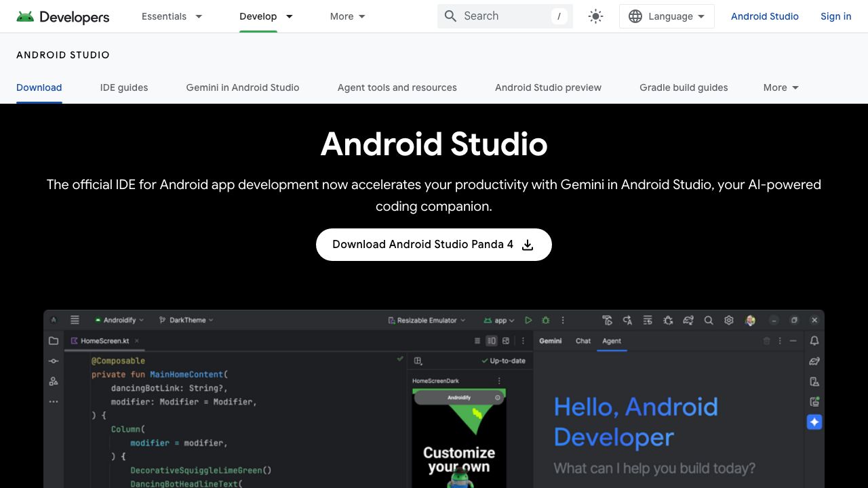Viewport: 868px width, 488px height.
Task: Open the Androidify project dropdown in IDE
Action: [119, 320]
